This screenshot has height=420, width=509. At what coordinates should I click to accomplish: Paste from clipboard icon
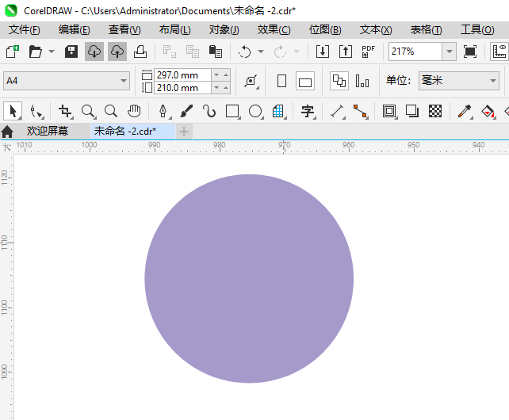point(216,52)
